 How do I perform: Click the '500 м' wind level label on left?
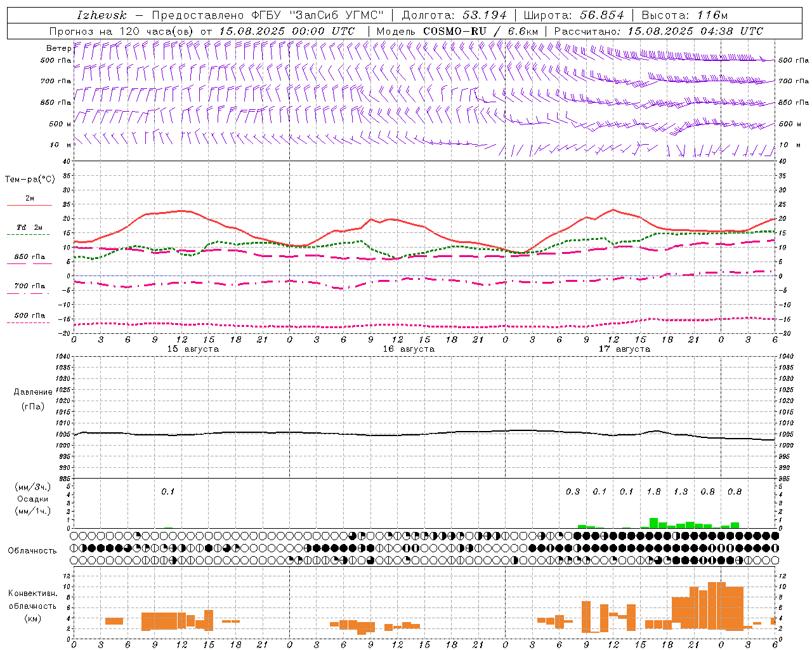(61, 124)
